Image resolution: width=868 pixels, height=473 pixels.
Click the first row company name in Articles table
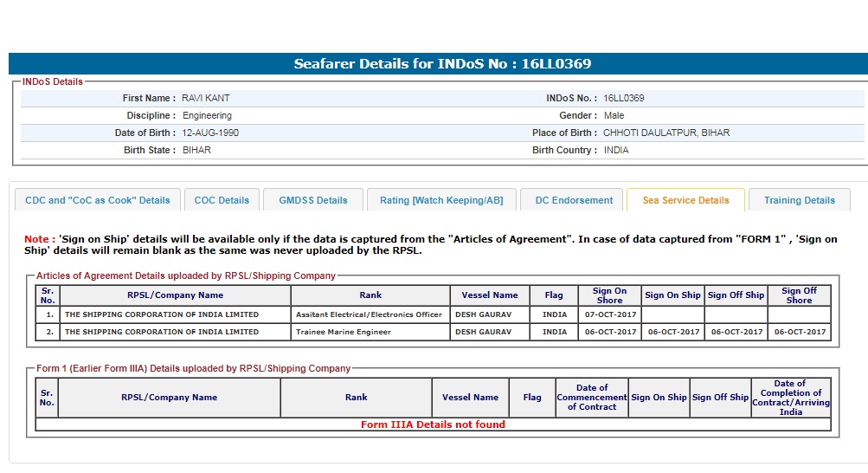click(x=162, y=314)
